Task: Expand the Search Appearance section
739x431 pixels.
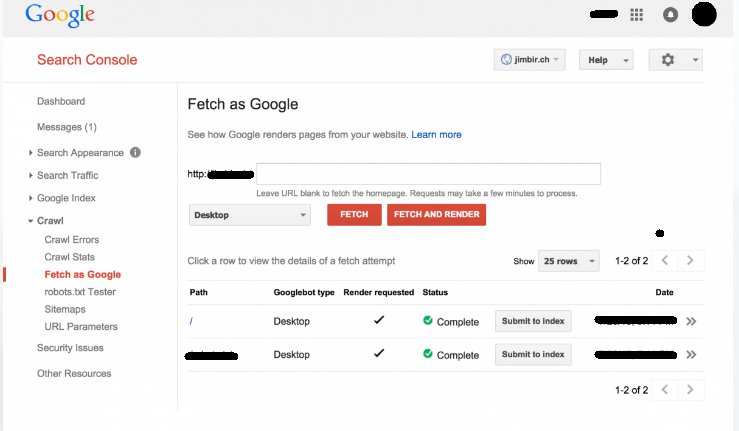Action: [x=31, y=153]
